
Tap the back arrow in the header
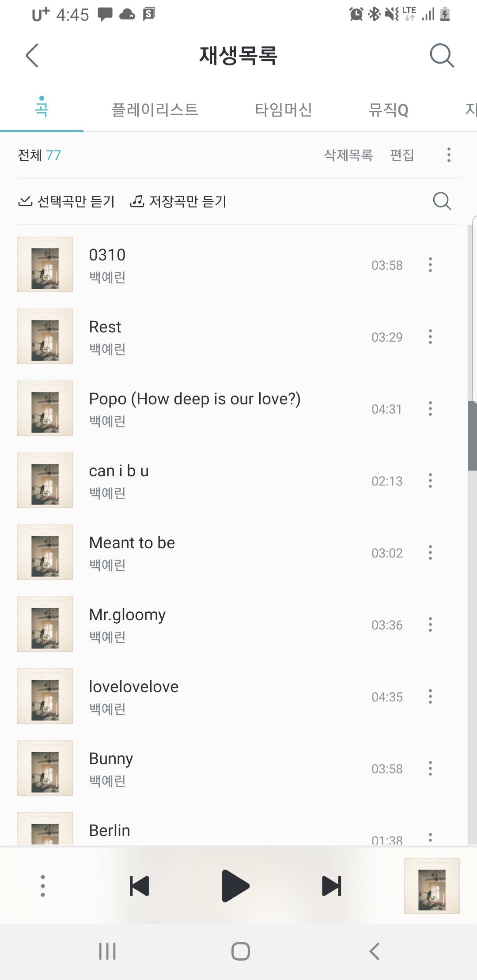tap(32, 56)
